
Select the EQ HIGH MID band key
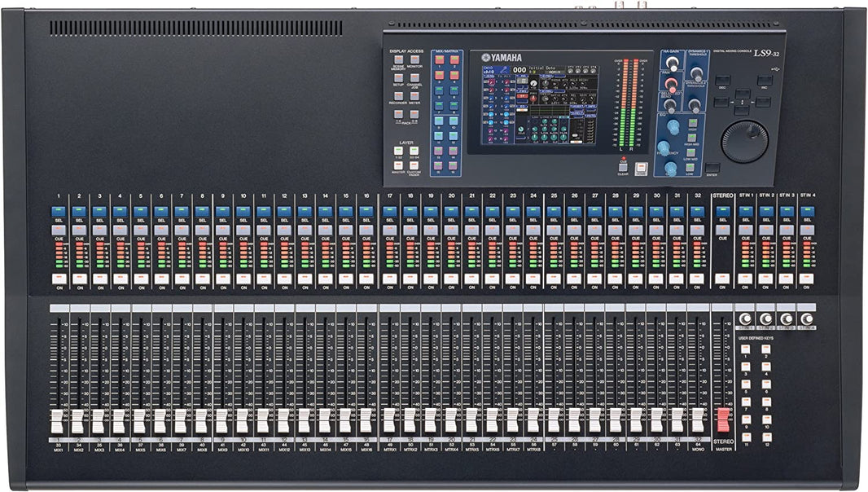coord(692,138)
